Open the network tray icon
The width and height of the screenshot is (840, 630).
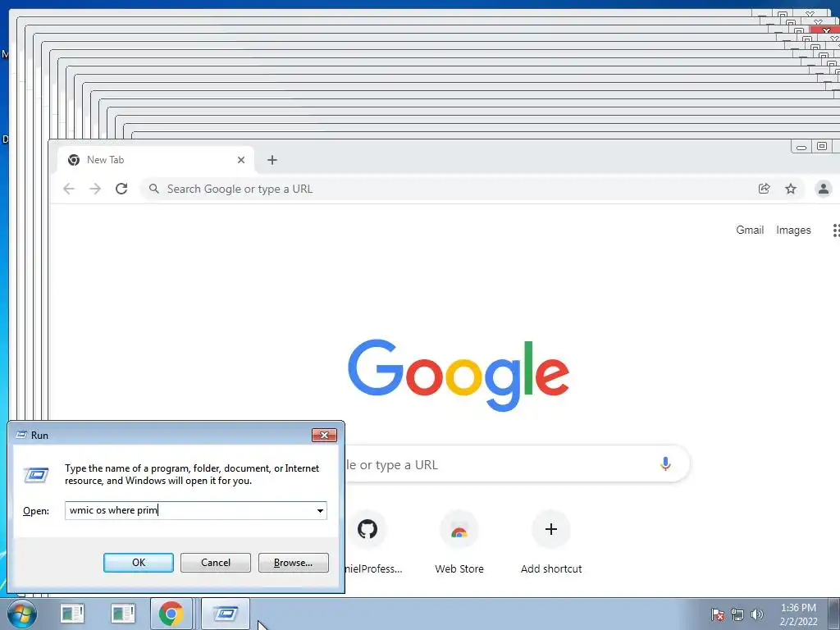click(x=737, y=614)
